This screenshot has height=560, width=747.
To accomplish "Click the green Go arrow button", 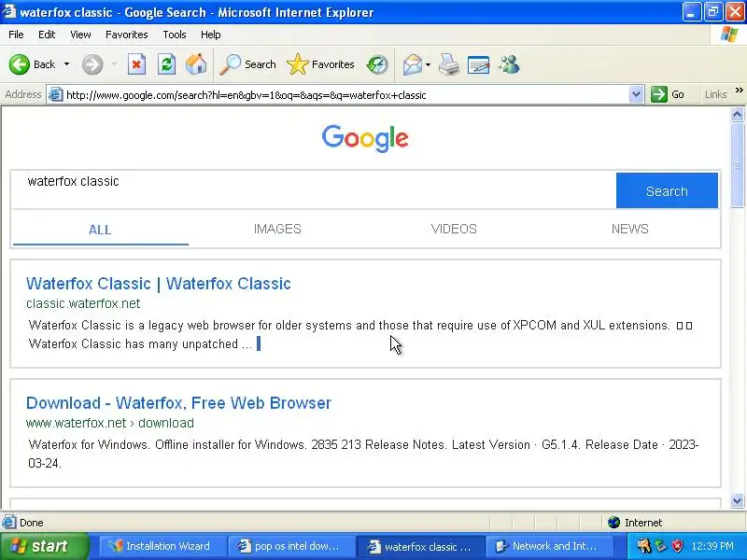I will tap(667, 94).
